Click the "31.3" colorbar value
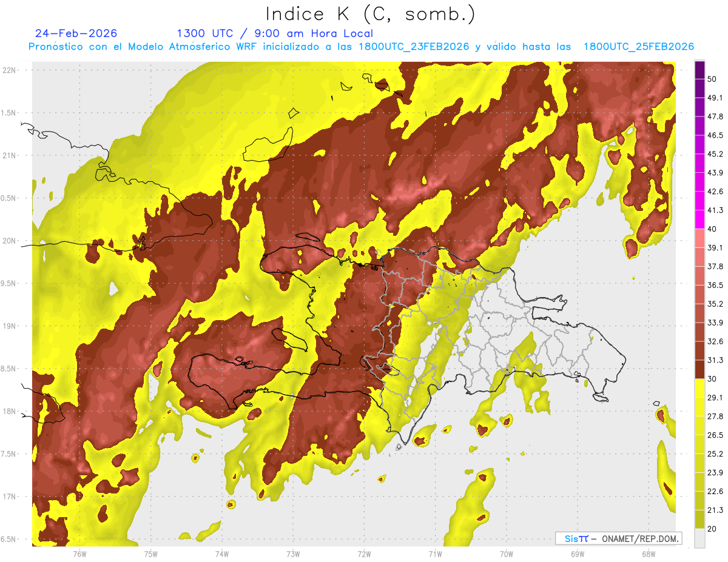728x562 pixels. [715, 360]
